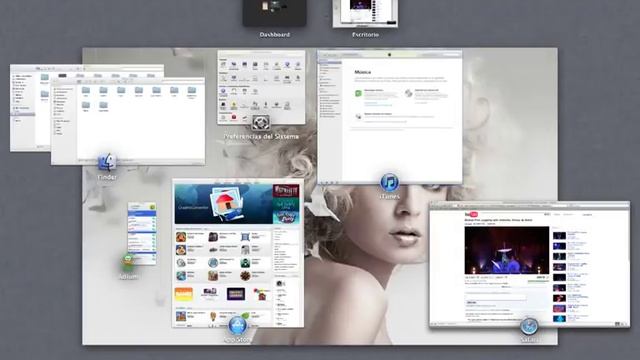Image resolution: width=640 pixels, height=360 pixels.
Task: Click the Dashboard label text
Action: click(275, 35)
